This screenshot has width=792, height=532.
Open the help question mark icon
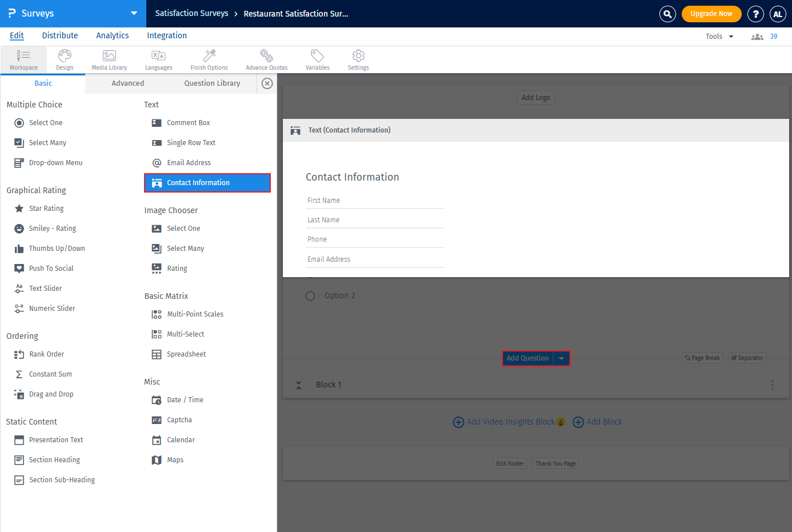click(755, 14)
